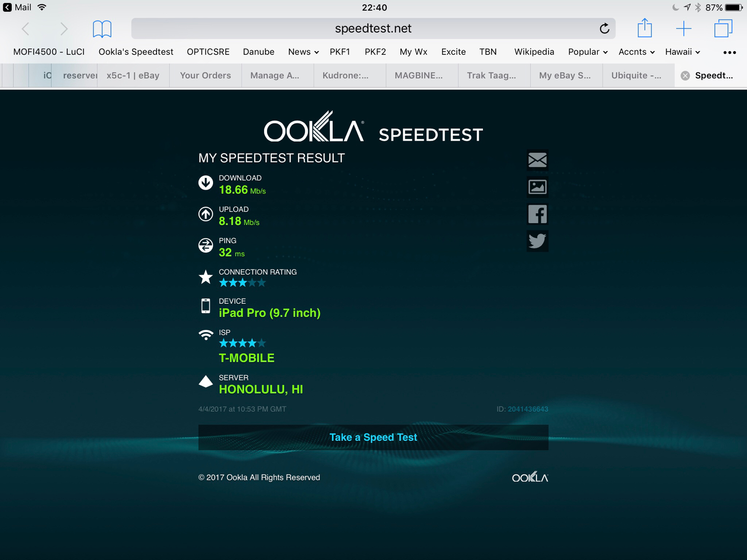Image resolution: width=747 pixels, height=560 pixels.
Task: Show more bookmarks via ellipsis
Action: tap(729, 52)
